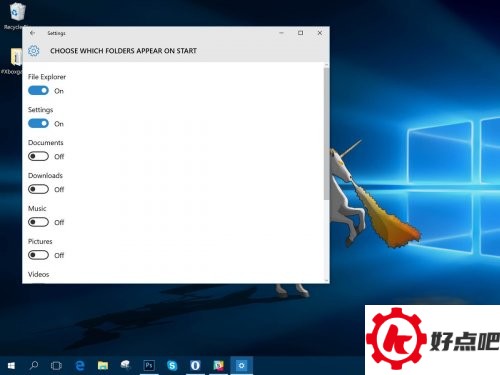Open taskbar Search magnifier

tap(34, 366)
